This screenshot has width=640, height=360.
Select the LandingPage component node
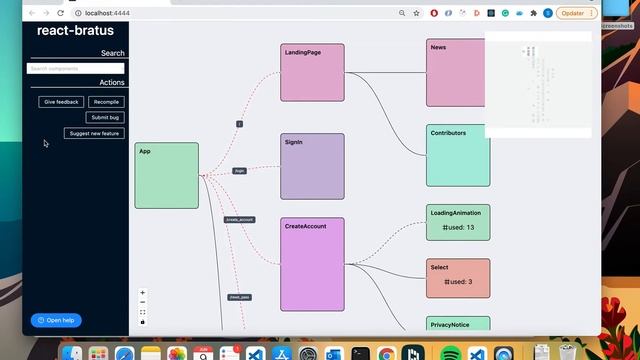pyautogui.click(x=312, y=73)
